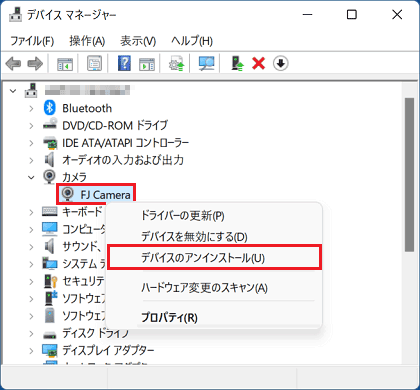420x390 pixels.
Task: Click the vertical scrollbar thumb
Action: coord(409,175)
